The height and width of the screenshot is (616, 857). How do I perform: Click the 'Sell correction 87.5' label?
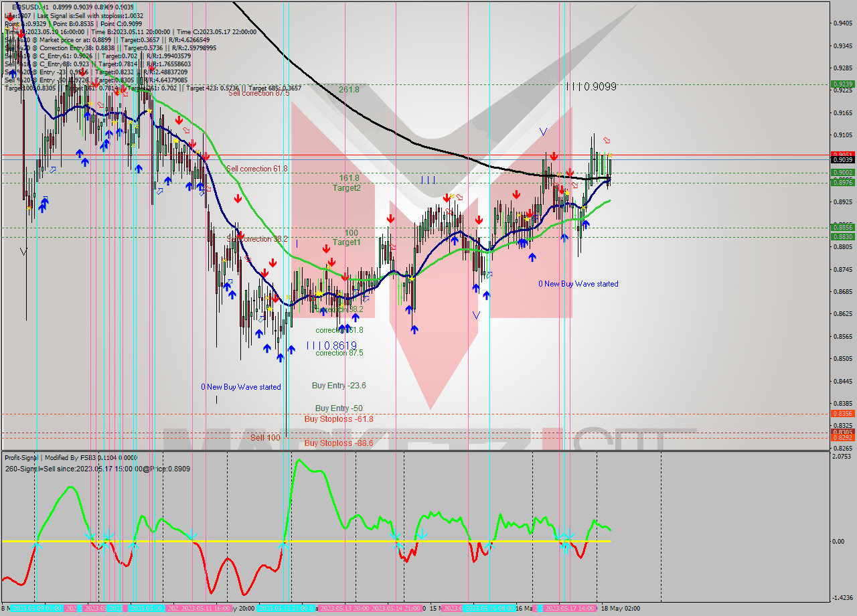(x=259, y=93)
